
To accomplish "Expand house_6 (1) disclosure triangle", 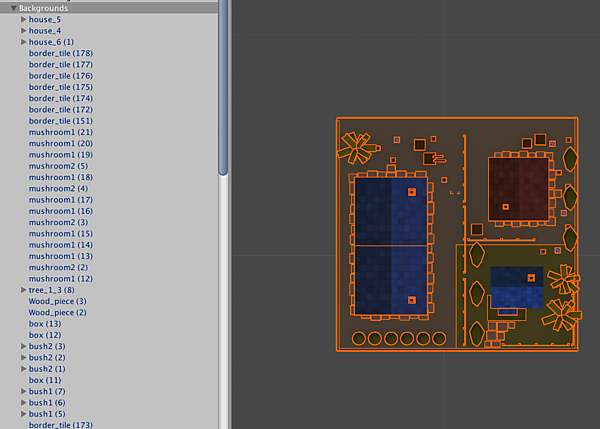I will click(x=23, y=42).
